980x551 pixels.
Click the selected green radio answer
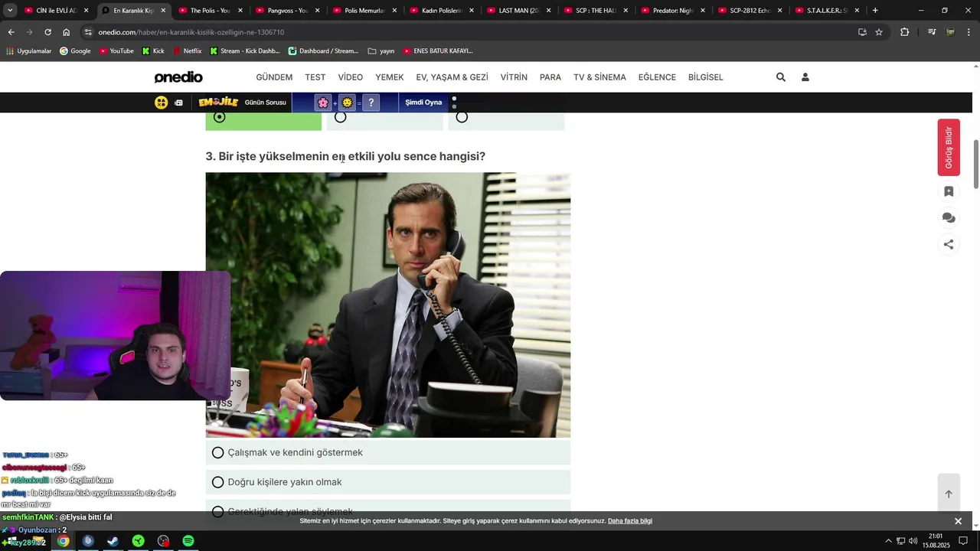220,117
